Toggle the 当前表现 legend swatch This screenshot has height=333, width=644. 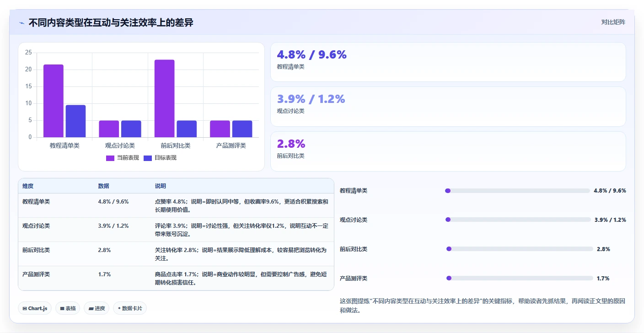pos(110,158)
